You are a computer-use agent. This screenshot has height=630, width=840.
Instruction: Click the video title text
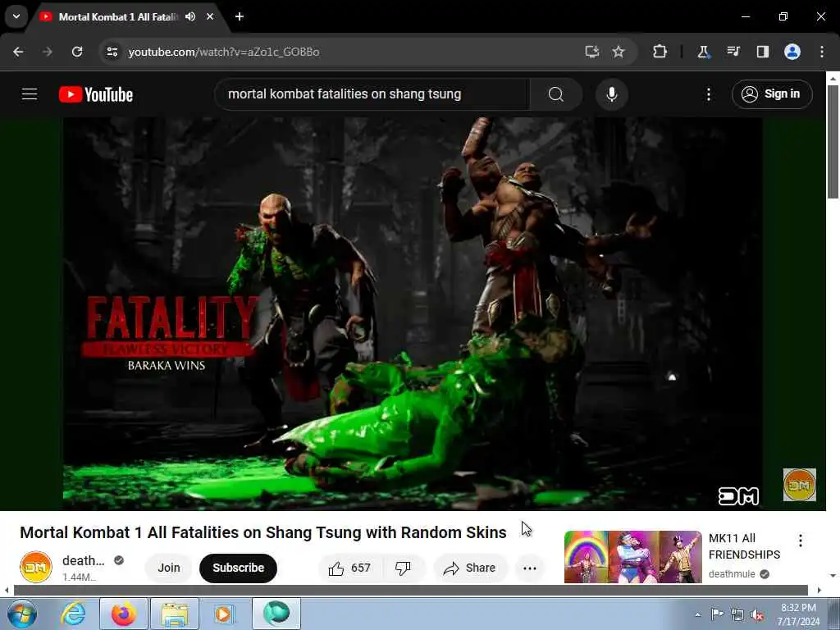263,532
